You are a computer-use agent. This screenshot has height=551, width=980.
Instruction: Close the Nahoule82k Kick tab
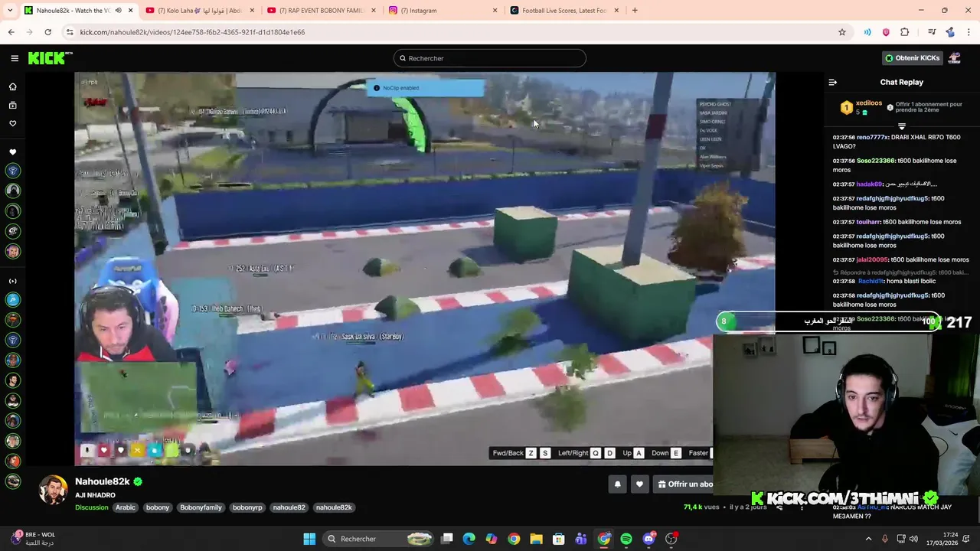pyautogui.click(x=130, y=11)
